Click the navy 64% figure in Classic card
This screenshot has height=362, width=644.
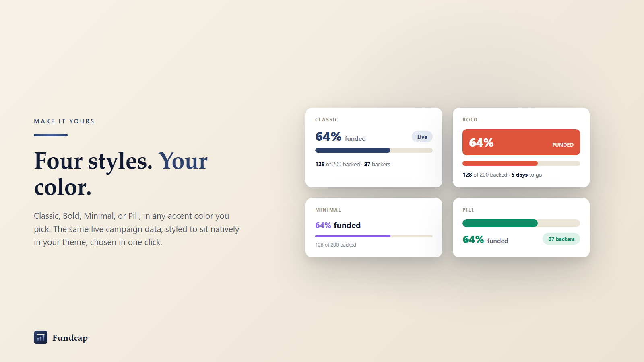pyautogui.click(x=328, y=137)
